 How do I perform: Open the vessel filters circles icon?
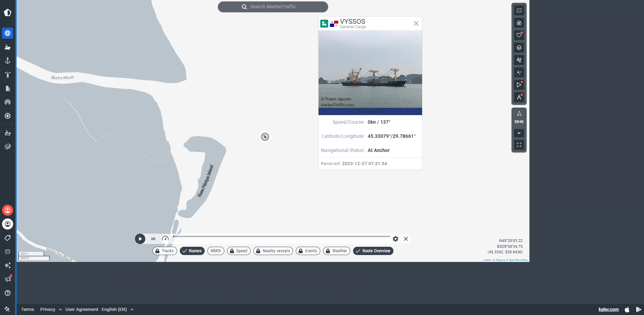519,23
